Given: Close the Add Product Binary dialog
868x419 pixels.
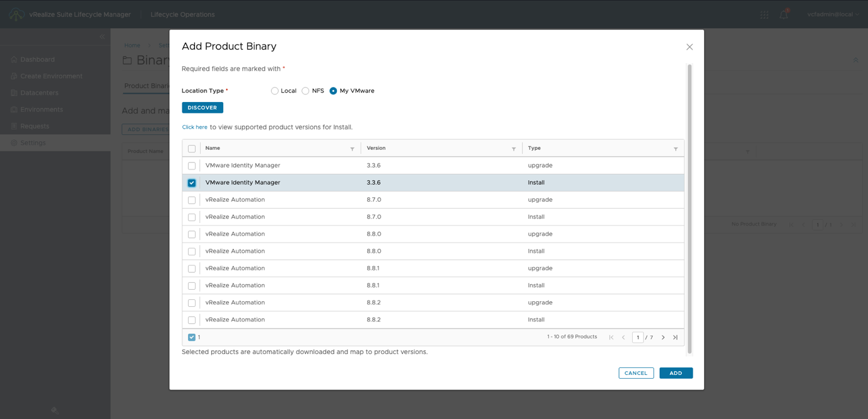Looking at the screenshot, I should (x=689, y=47).
